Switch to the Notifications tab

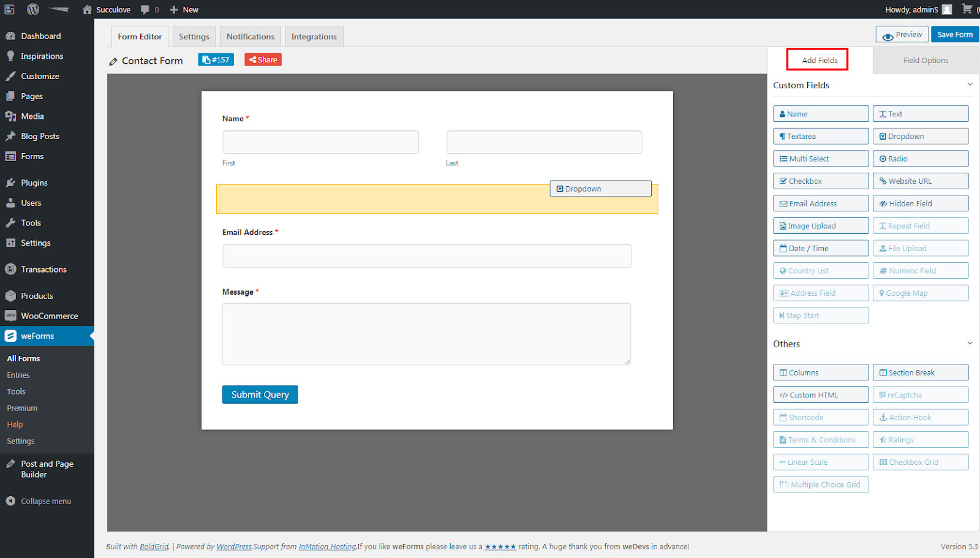pos(251,37)
